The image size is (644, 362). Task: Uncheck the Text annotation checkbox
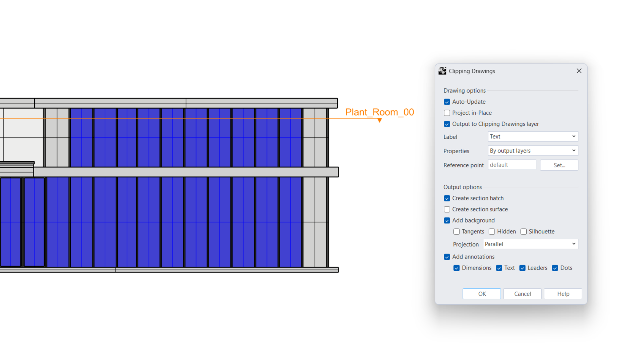pos(499,268)
